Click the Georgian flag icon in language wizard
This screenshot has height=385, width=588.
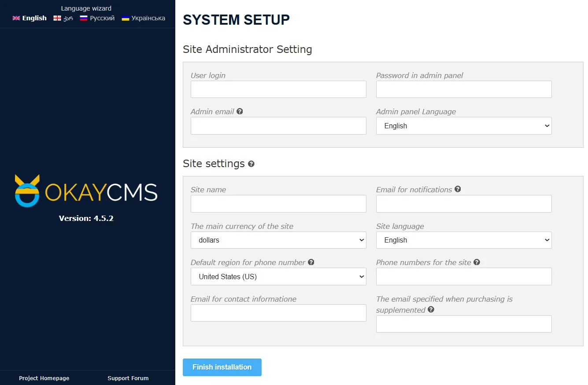tap(57, 18)
